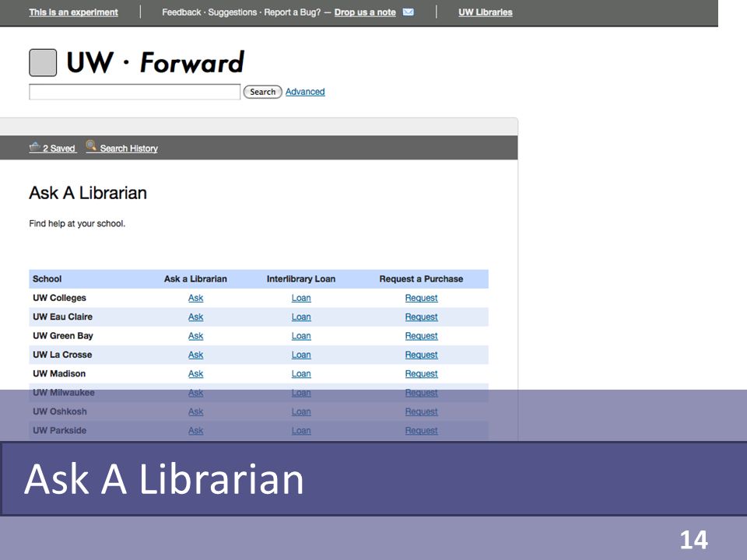
Task: Click Loan for UW La Crosse
Action: [301, 355]
